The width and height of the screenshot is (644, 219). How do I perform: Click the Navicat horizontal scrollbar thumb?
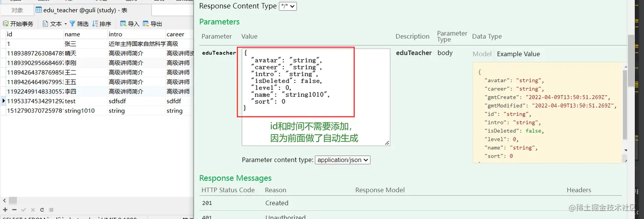pyautogui.click(x=13, y=200)
